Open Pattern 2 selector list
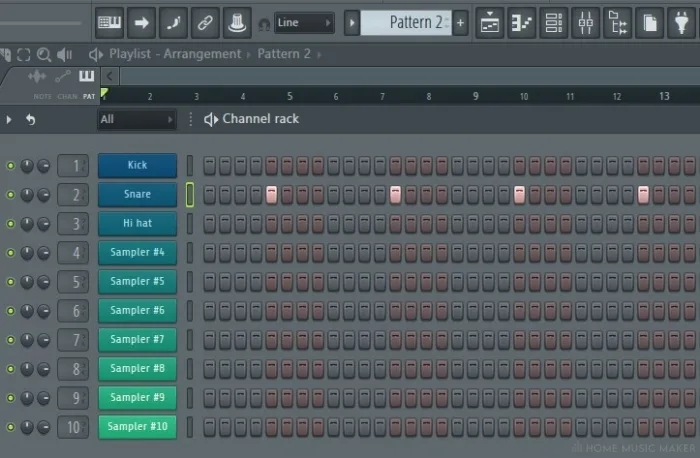 (x=406, y=22)
